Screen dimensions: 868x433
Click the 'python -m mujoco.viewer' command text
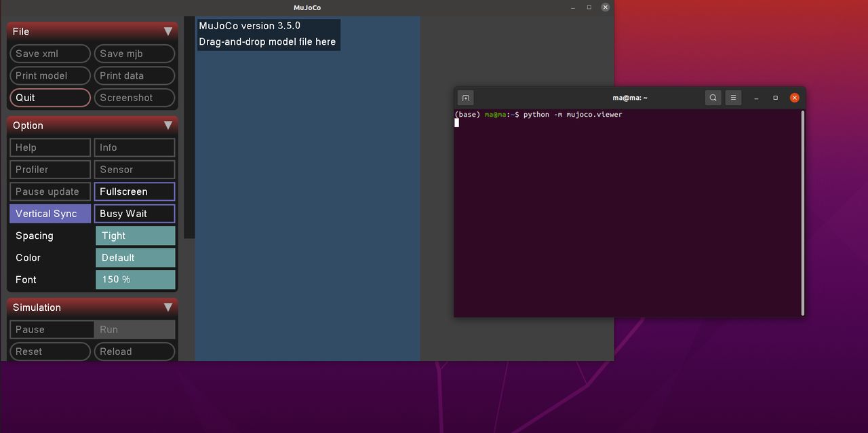(x=572, y=115)
